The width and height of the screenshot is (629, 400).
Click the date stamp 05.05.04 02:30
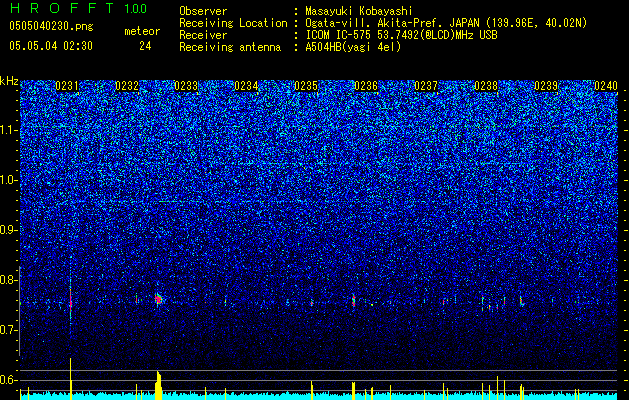click(51, 46)
